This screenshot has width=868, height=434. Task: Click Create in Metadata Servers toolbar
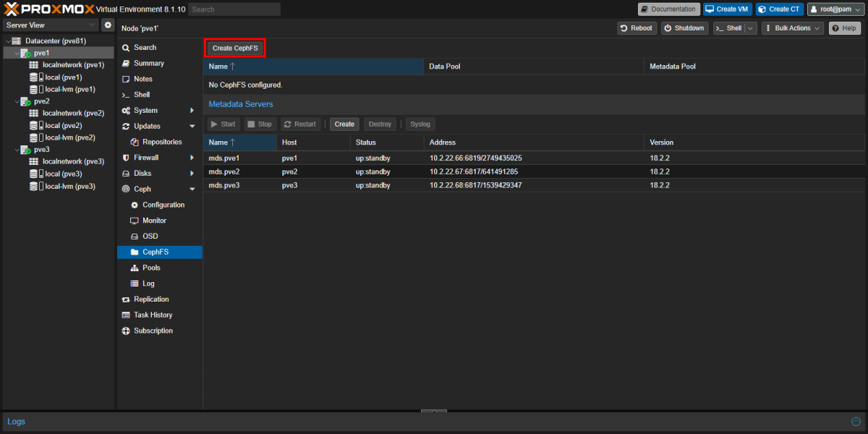[x=344, y=124]
